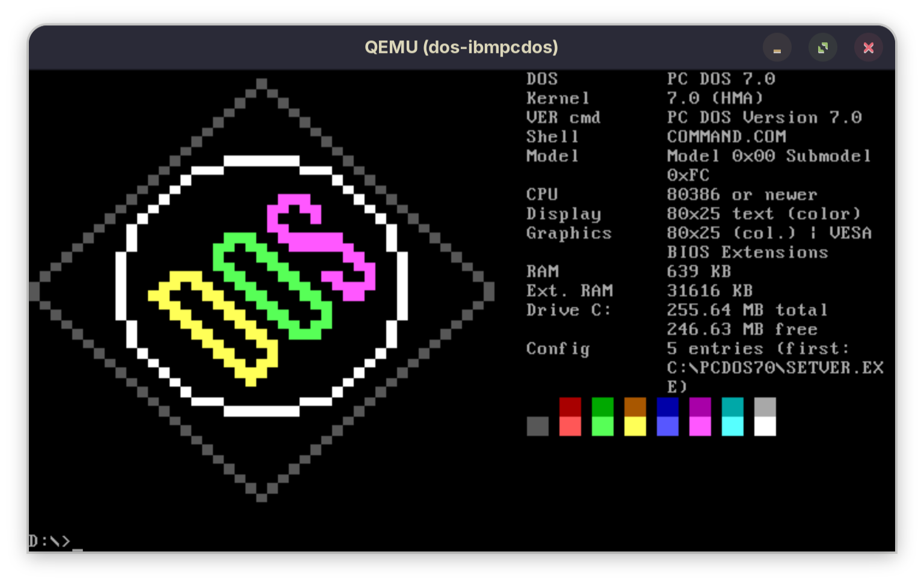This screenshot has width=924, height=584.
Task: Click the green O in the logo
Action: tap(273, 286)
